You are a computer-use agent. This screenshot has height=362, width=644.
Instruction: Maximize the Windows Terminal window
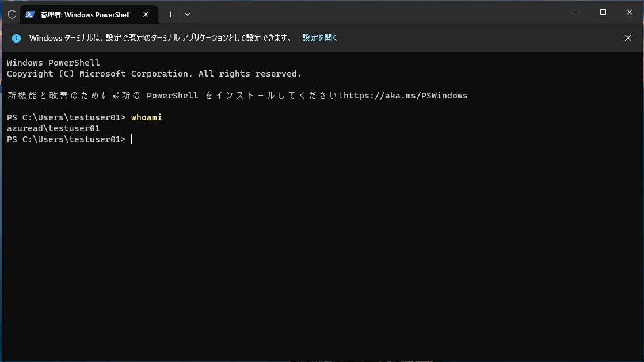[x=603, y=12]
